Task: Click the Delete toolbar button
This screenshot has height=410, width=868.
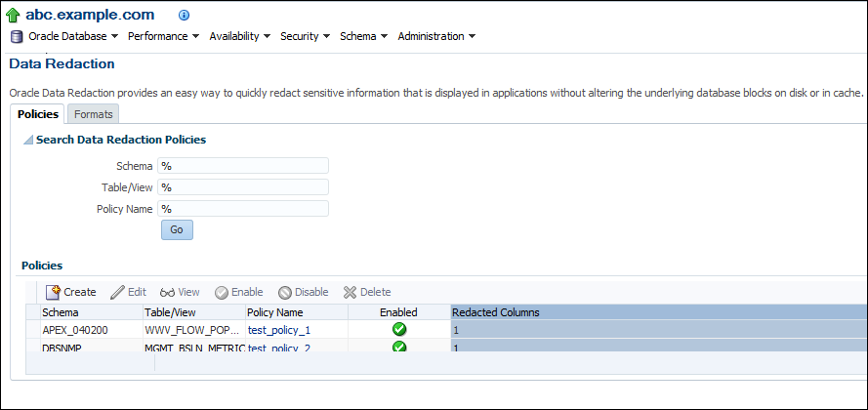Action: 367,292
